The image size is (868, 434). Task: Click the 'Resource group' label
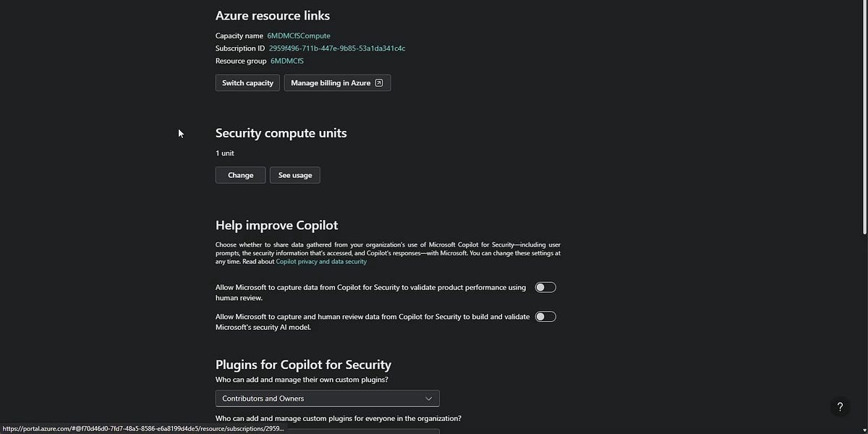pyautogui.click(x=241, y=61)
